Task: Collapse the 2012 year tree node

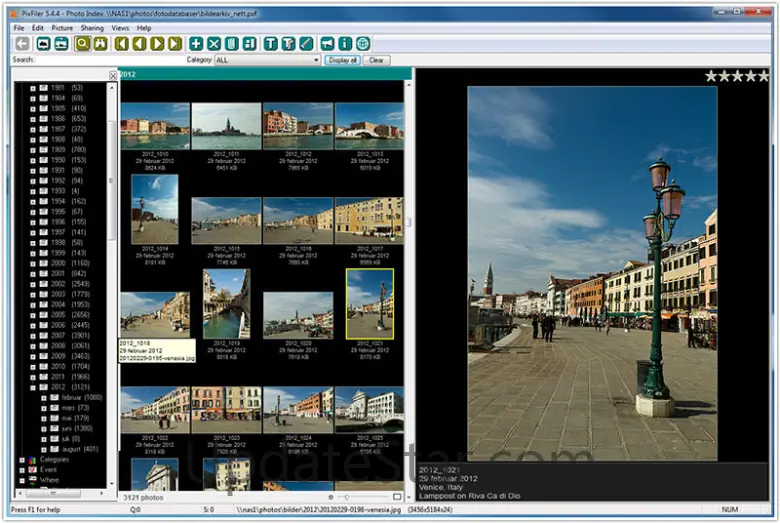Action: [x=33, y=387]
